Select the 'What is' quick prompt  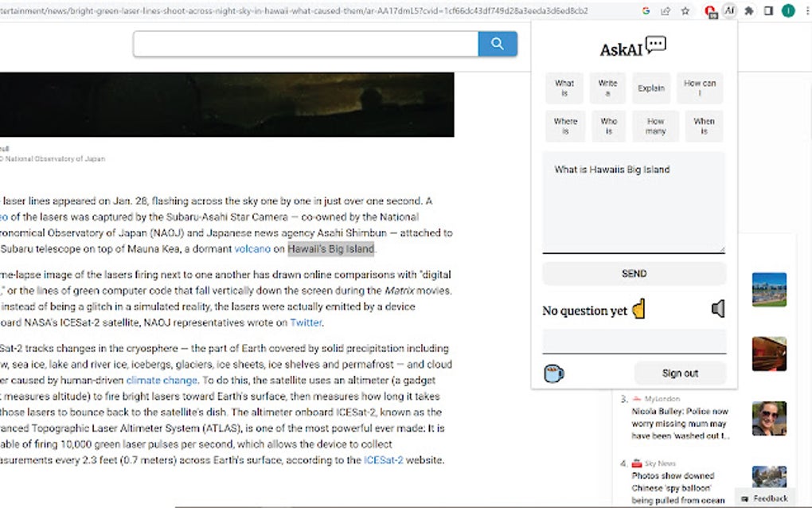pos(564,88)
